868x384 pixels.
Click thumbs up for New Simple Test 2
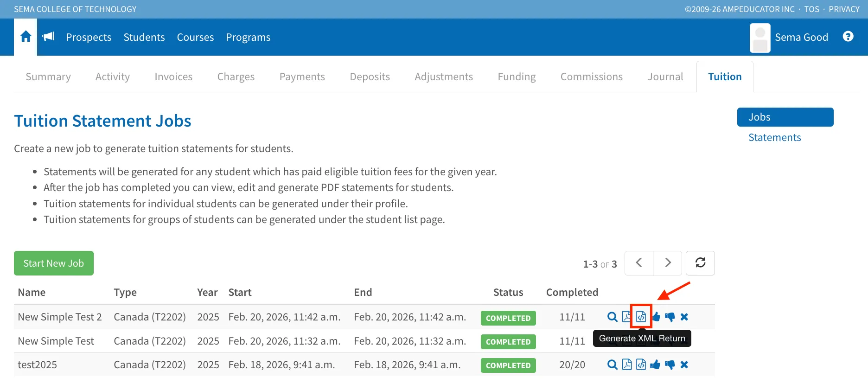click(656, 317)
